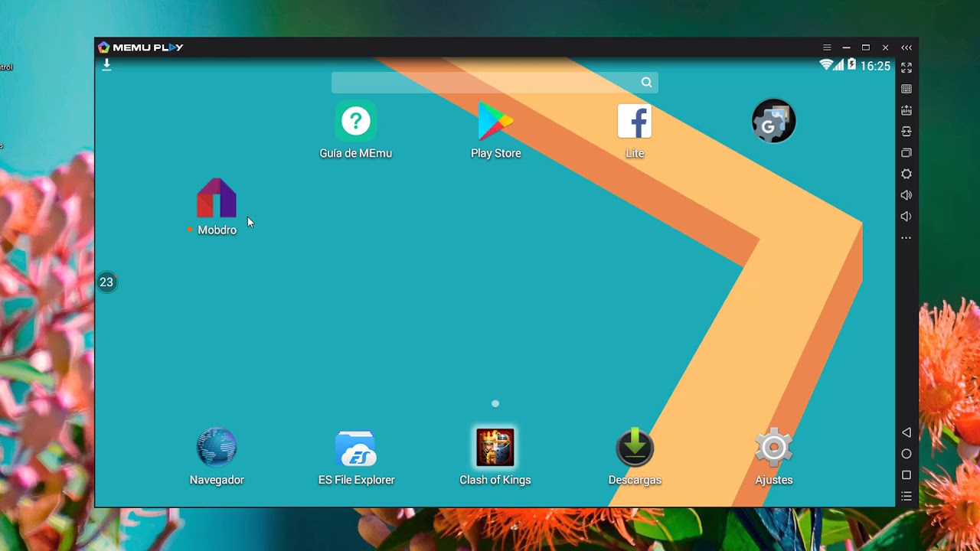Viewport: 980px width, 551px height.
Task: Open the MEmu hamburger menu
Action: (827, 47)
